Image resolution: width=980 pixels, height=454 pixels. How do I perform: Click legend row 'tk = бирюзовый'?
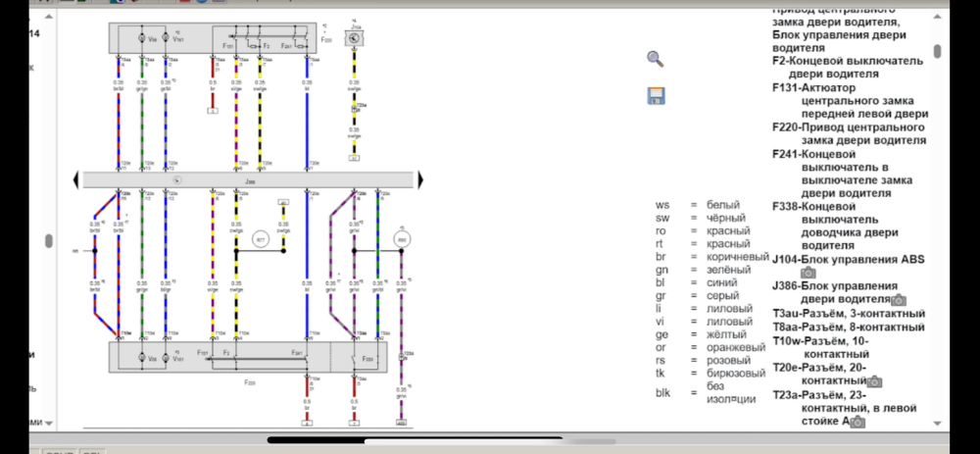point(710,374)
